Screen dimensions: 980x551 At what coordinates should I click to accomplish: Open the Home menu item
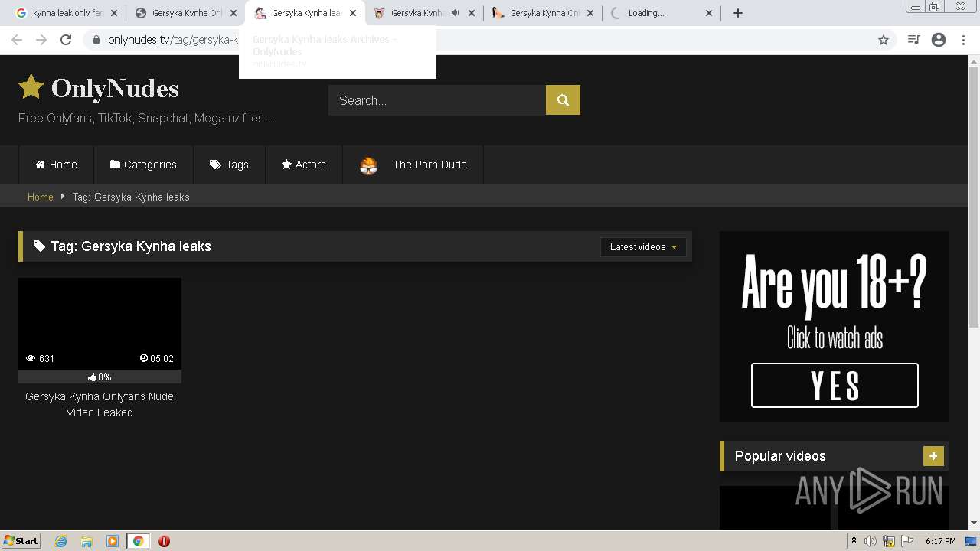pos(57,165)
